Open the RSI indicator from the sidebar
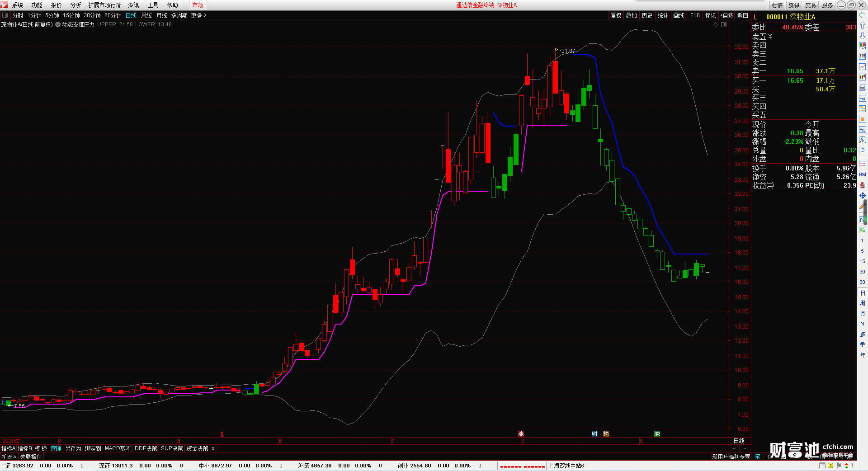The width and height of the screenshot is (868, 471). point(862,174)
